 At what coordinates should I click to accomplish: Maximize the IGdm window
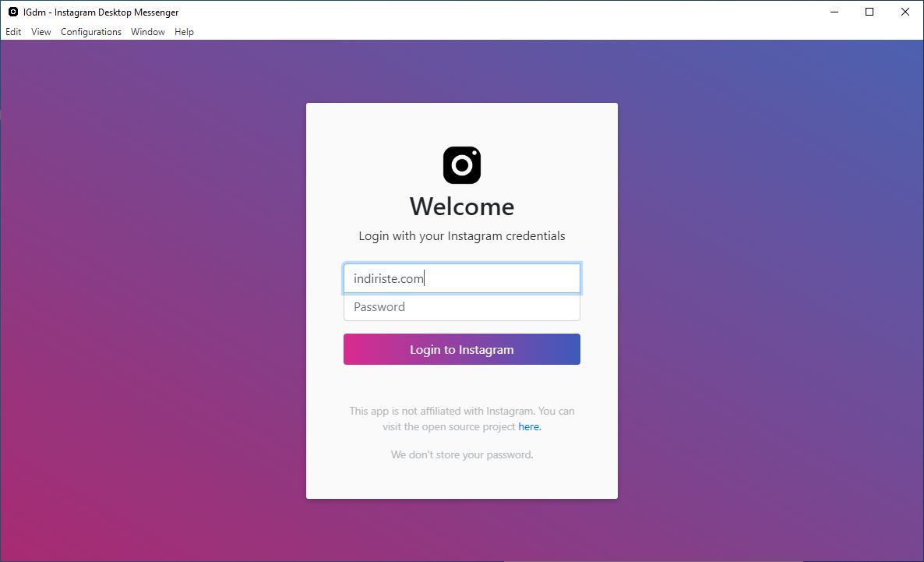[x=869, y=12]
